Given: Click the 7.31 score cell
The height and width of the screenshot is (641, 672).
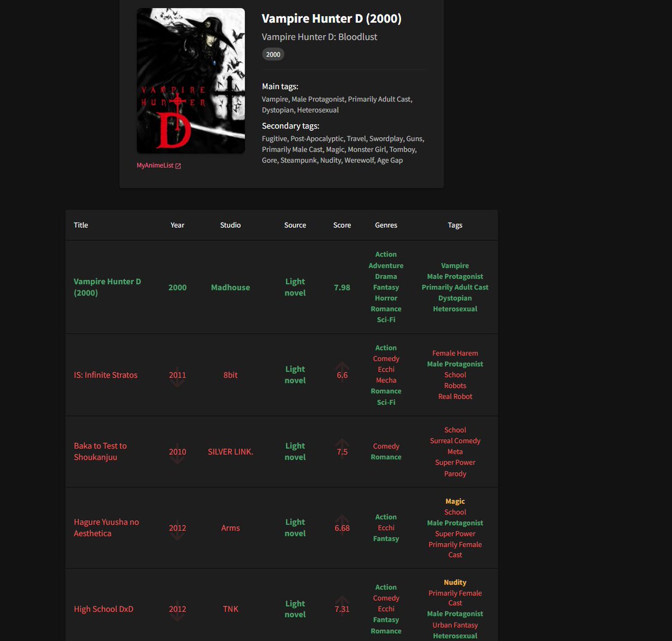Looking at the screenshot, I should 342,609.
